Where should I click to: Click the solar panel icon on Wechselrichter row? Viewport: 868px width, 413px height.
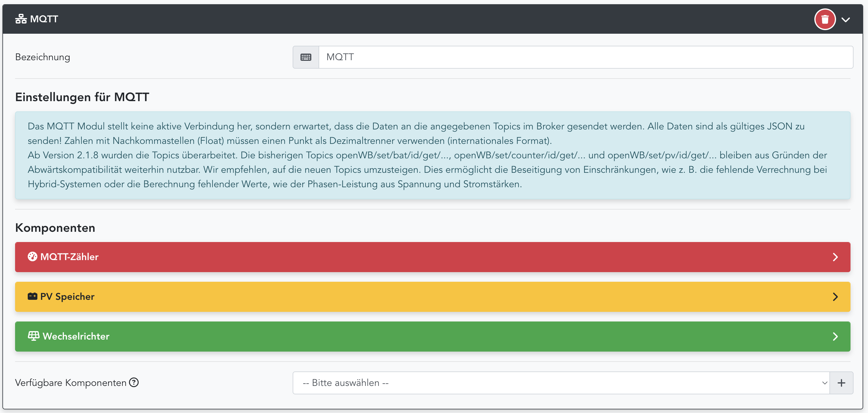[x=33, y=336]
